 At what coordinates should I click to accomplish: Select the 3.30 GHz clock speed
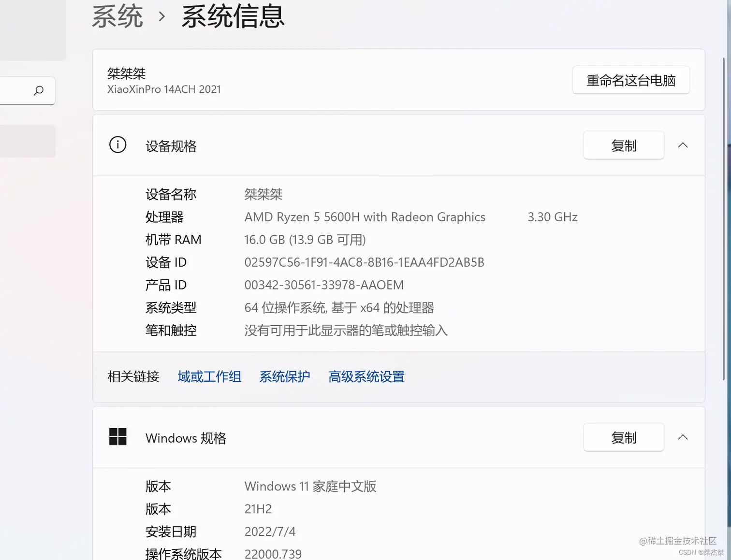pos(553,217)
